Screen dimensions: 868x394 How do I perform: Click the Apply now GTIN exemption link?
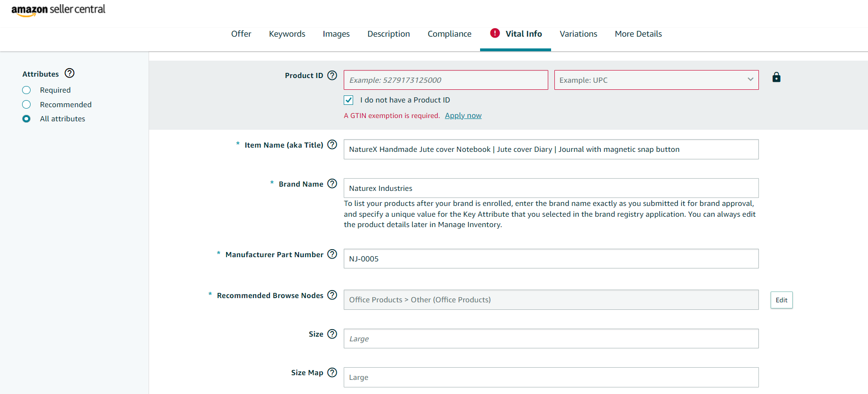463,116
